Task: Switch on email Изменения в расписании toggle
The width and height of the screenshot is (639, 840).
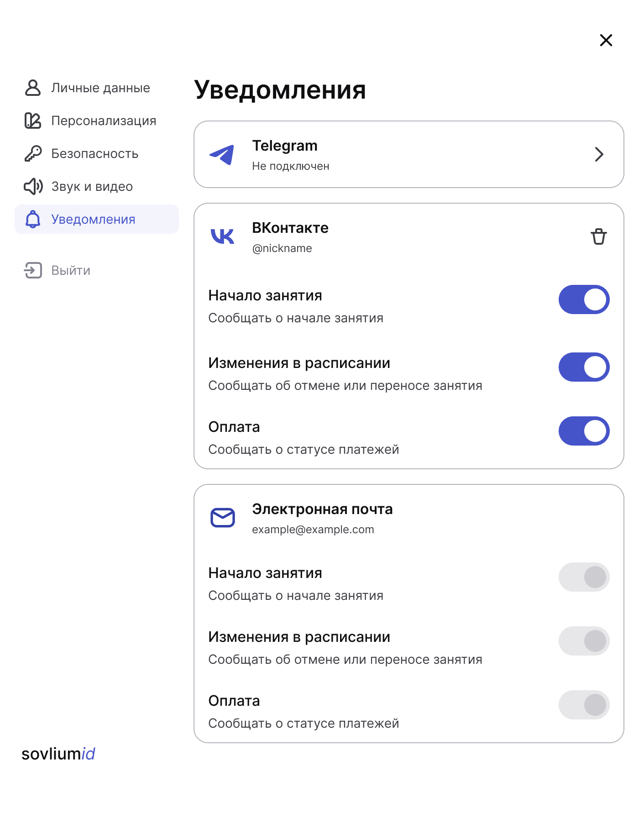Action: coord(584,641)
